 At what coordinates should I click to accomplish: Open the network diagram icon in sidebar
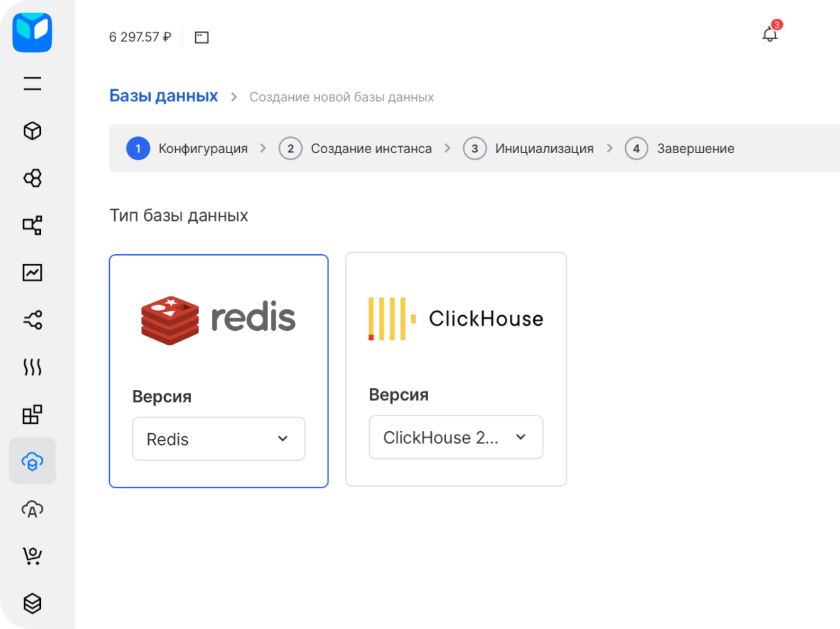click(32, 225)
